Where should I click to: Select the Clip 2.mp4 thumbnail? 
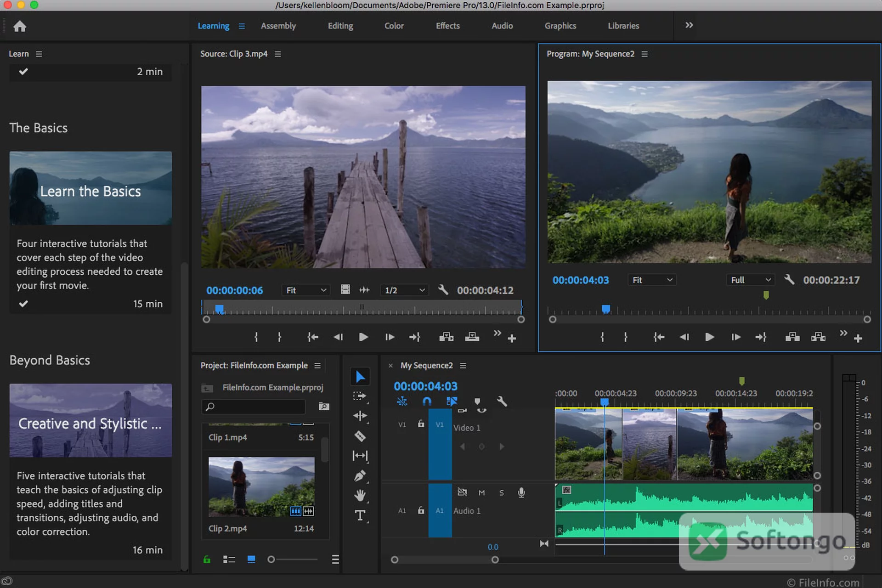coord(261,487)
